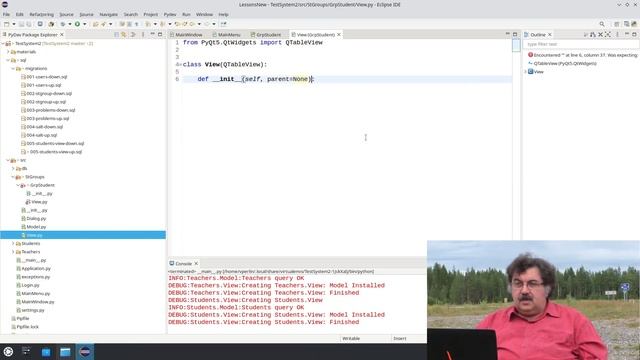Minimize the editor area
640x360 pixels.
click(x=507, y=34)
